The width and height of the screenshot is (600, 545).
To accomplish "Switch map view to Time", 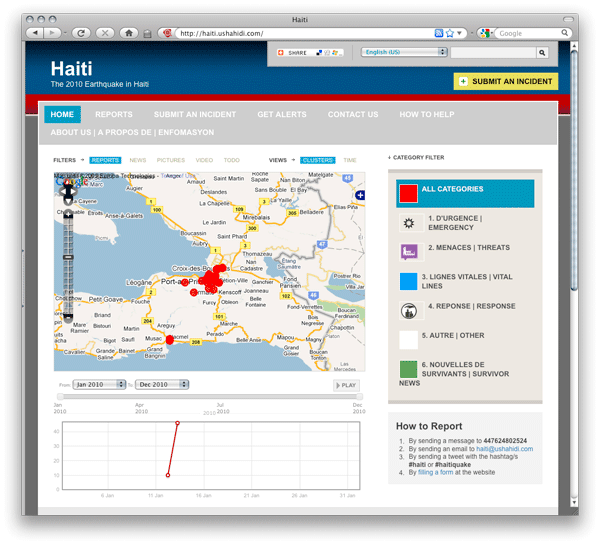I will pos(350,160).
